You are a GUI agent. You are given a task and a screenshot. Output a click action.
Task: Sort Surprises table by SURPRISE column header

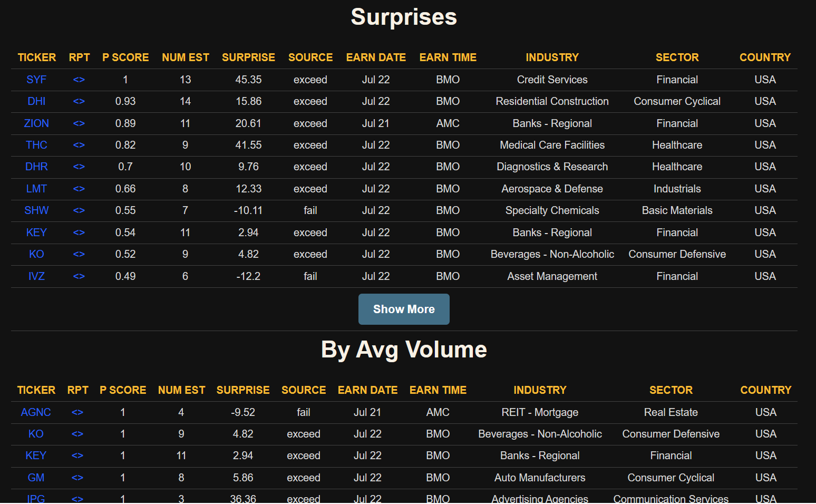click(248, 57)
